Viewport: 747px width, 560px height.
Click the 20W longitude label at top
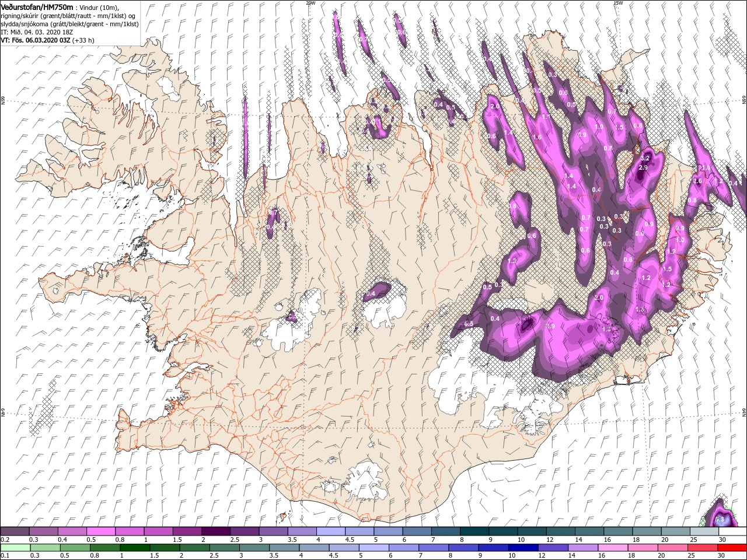[310, 3]
